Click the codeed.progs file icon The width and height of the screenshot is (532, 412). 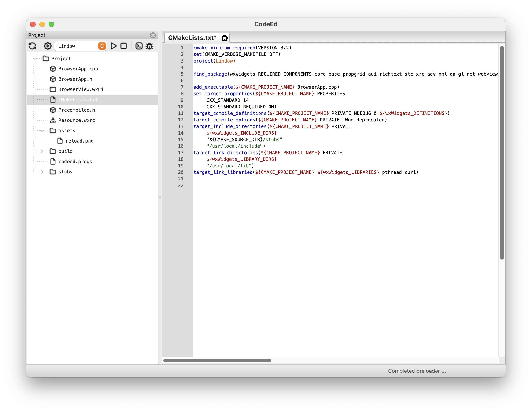point(53,162)
